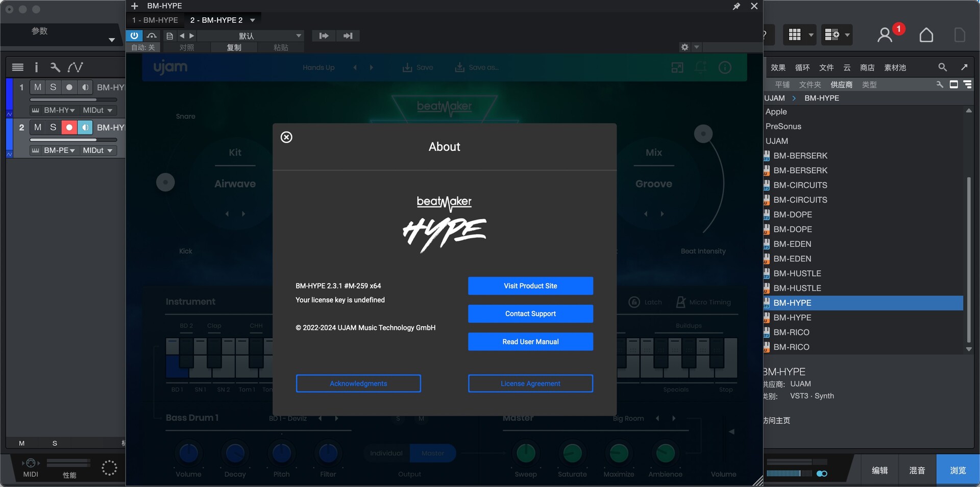Select BM-CIRCUITS first entry in browser

pyautogui.click(x=800, y=185)
